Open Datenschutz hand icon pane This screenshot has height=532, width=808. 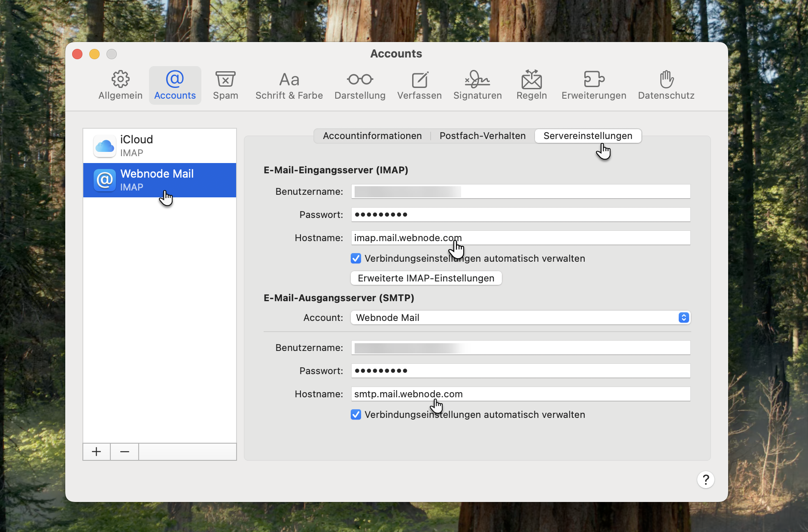click(666, 85)
